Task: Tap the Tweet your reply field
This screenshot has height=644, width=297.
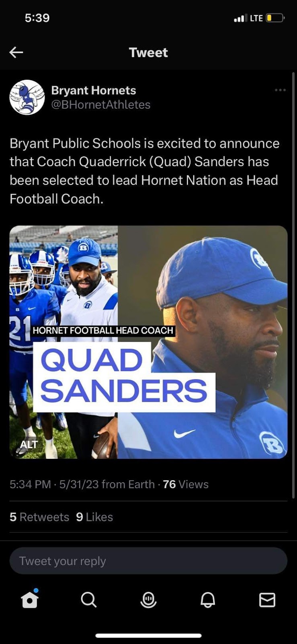Action: click(148, 561)
